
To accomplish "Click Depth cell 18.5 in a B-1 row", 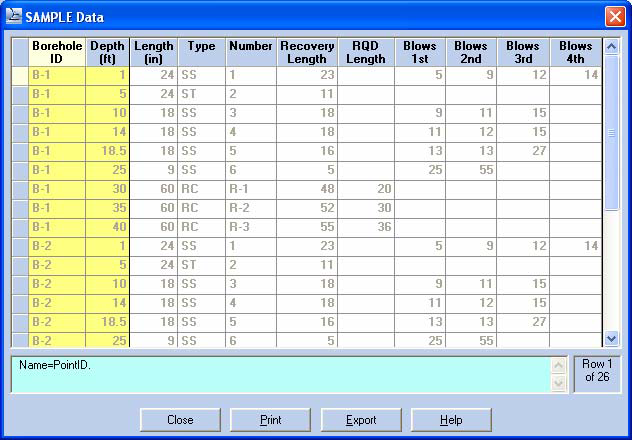I will 107,151.
